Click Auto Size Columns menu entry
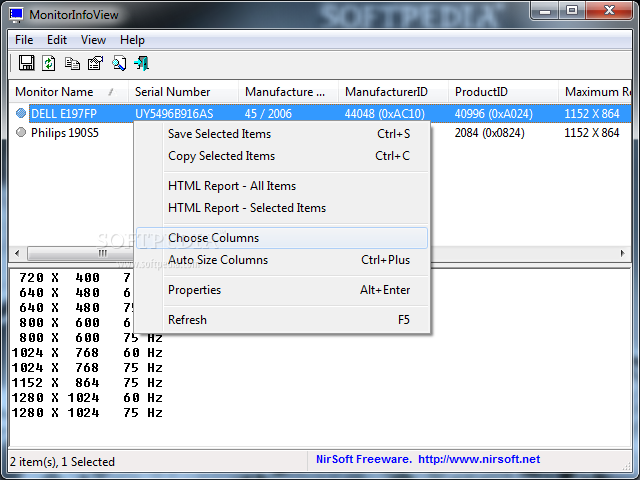The width and height of the screenshot is (640, 480). click(x=282, y=260)
